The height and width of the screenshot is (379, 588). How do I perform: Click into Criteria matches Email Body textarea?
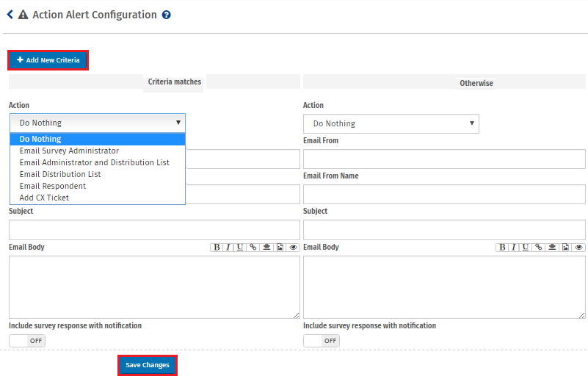click(154, 287)
